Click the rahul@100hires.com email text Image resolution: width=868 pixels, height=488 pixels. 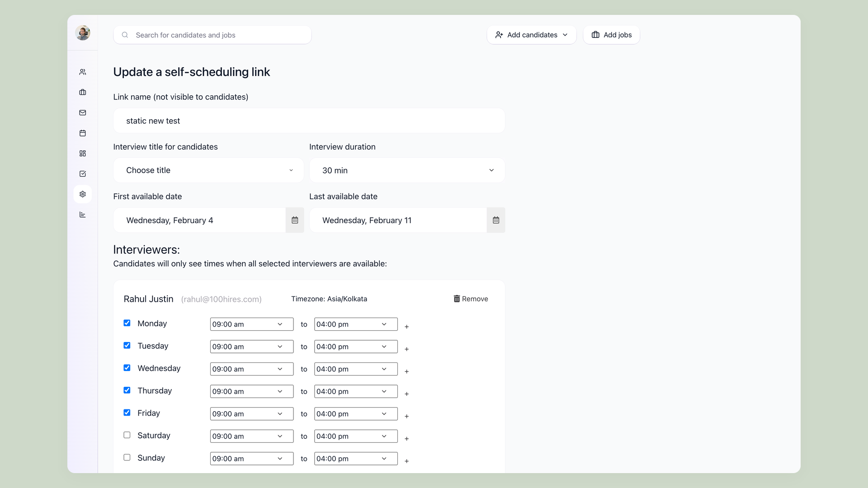(222, 299)
